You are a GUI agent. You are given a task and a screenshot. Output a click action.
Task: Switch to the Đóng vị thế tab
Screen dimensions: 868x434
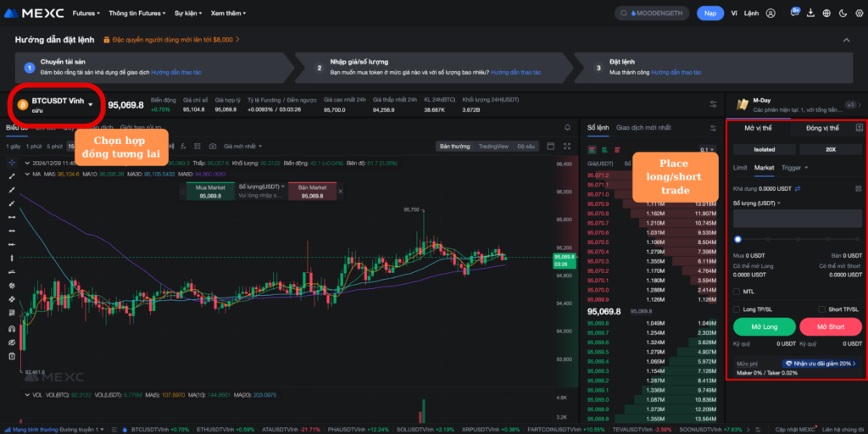click(821, 128)
